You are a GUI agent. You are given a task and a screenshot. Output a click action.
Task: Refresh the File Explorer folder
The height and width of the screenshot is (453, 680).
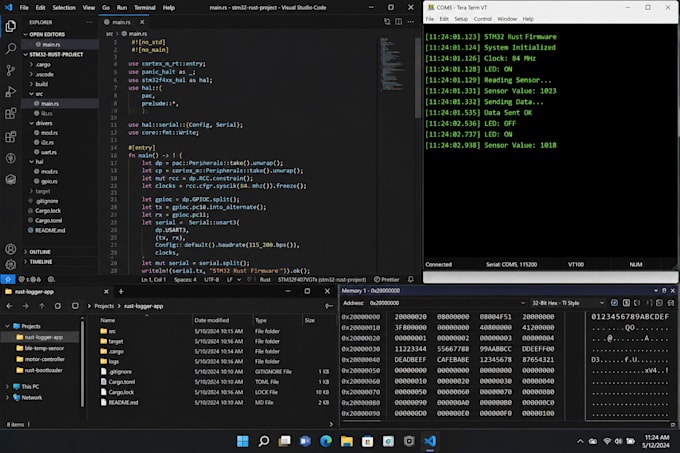[x=58, y=306]
